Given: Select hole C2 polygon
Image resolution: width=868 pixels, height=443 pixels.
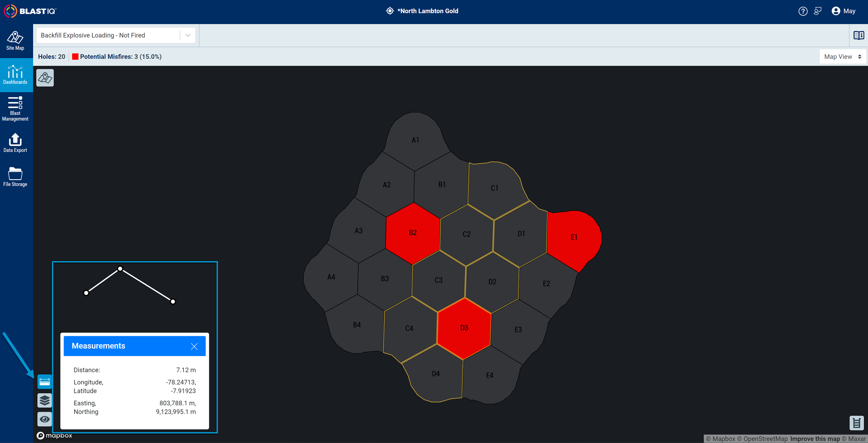Looking at the screenshot, I should click(466, 234).
